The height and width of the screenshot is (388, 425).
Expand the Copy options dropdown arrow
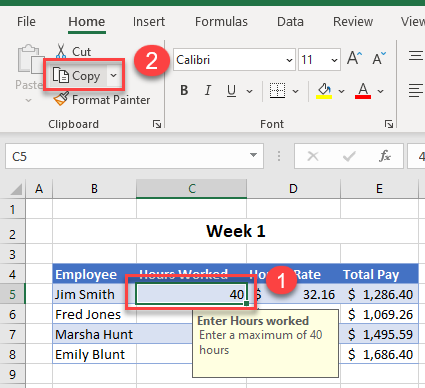[x=114, y=75]
